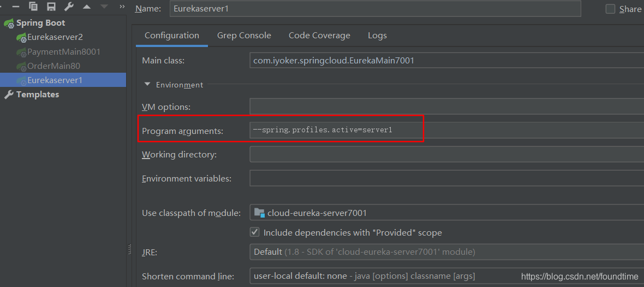
Task: Click the Templates wrench icon in tree
Action: (9, 95)
